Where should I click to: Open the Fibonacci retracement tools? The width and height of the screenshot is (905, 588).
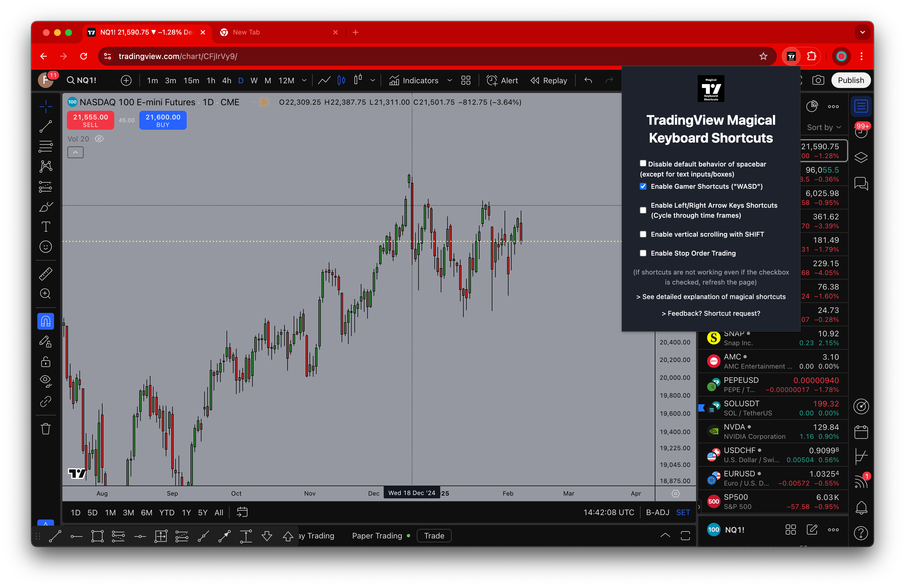click(46, 146)
